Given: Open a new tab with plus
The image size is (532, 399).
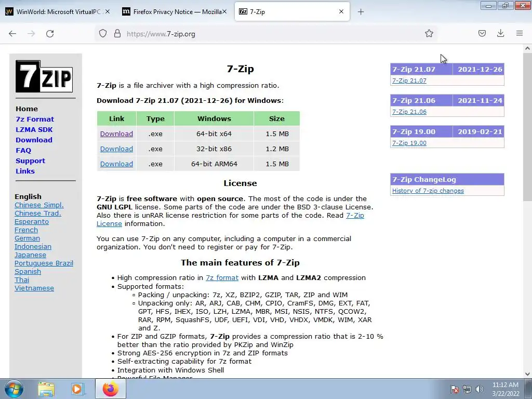Looking at the screenshot, I should pyautogui.click(x=361, y=12).
